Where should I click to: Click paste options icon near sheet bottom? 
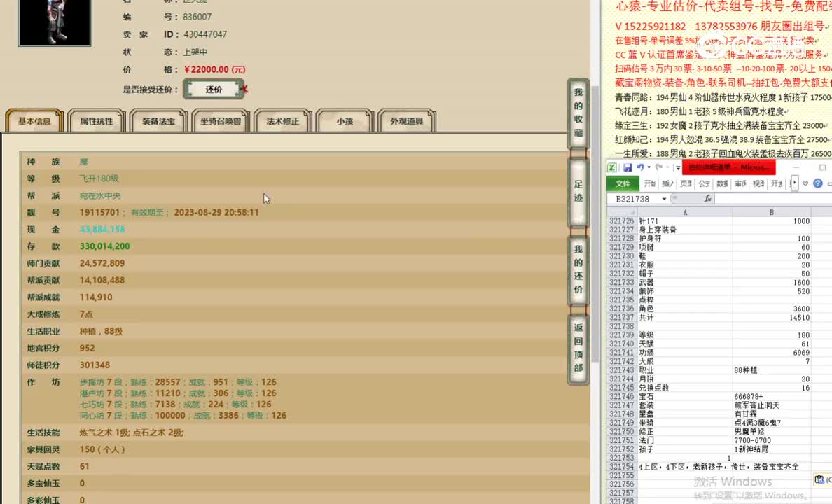(x=820, y=479)
